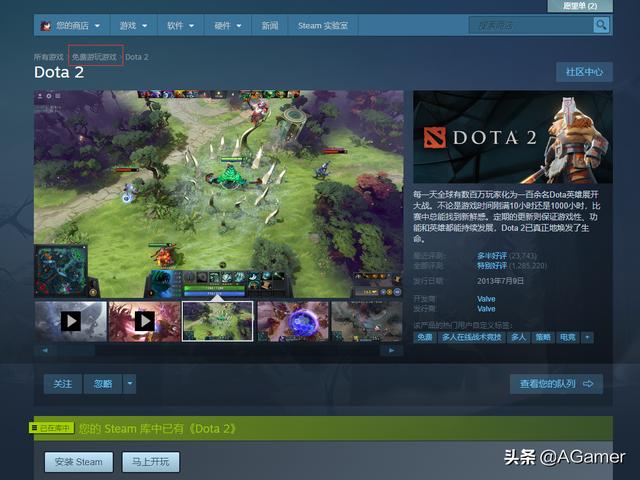
Task: Click the 2013年7月9日 release date text
Action: point(500,281)
